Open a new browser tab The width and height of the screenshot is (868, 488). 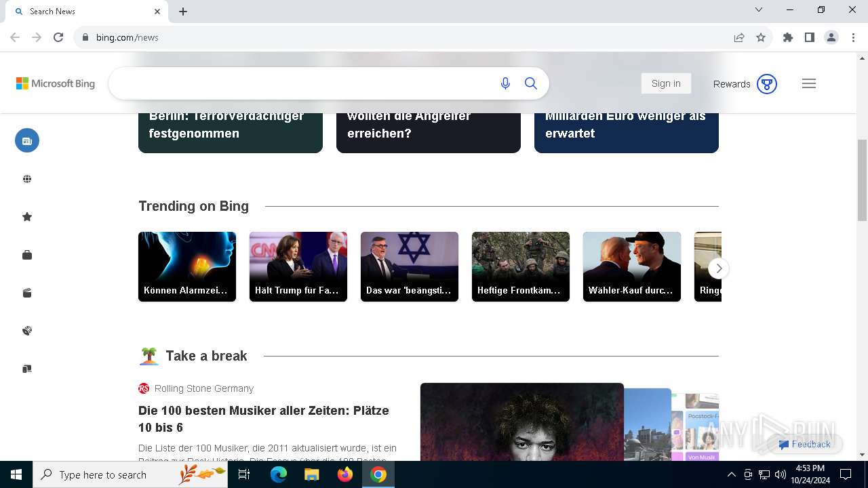coord(183,12)
